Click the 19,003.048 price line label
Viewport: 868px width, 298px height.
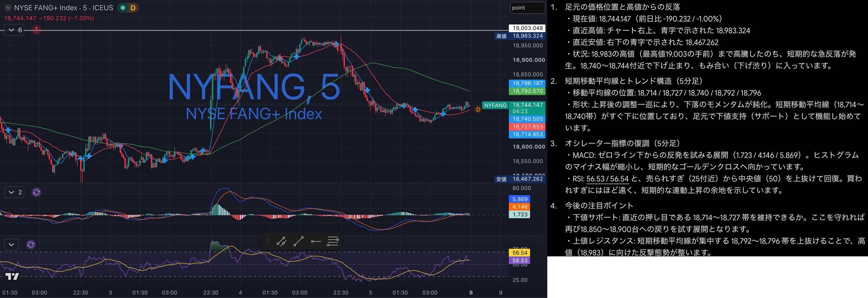528,28
